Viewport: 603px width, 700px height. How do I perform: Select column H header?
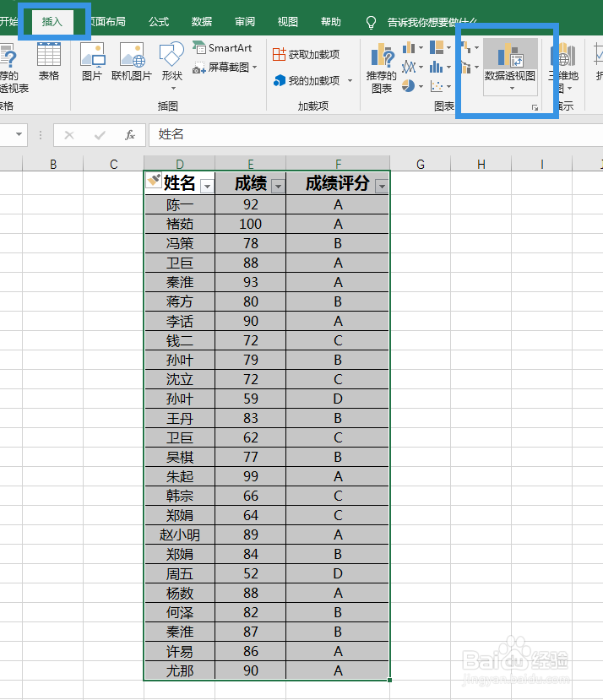481,165
